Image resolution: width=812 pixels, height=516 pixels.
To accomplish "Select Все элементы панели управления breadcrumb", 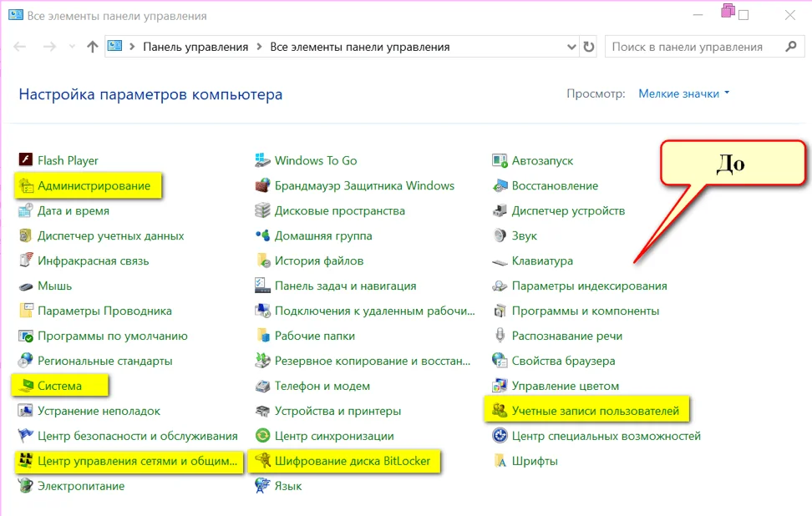I will [x=359, y=47].
